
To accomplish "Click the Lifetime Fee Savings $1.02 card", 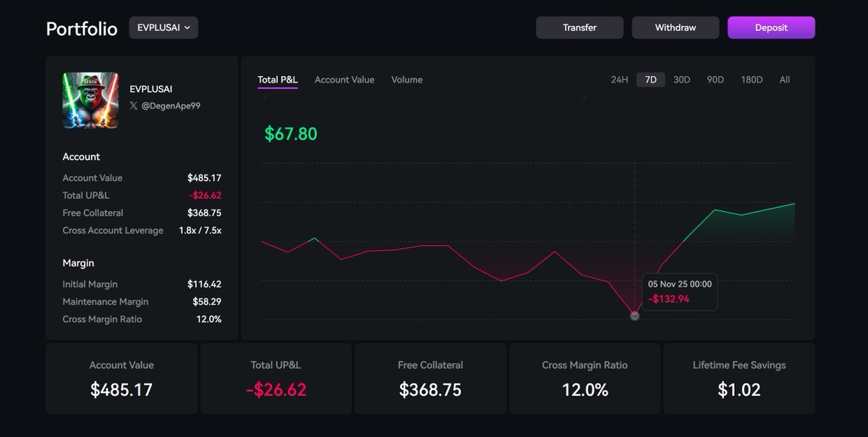I will (739, 378).
